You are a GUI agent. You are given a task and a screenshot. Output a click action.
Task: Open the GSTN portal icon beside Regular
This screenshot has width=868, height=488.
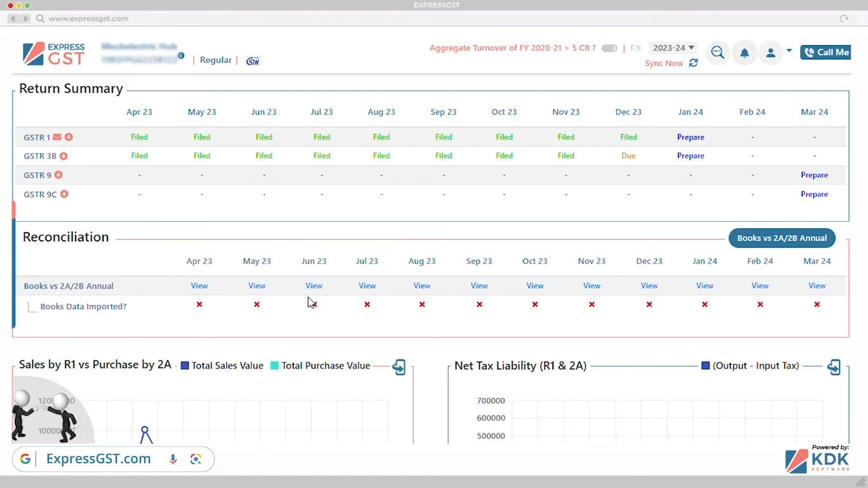(253, 60)
